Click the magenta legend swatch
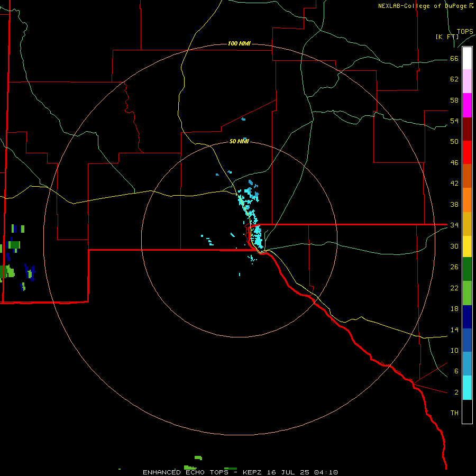This screenshot has width=476, height=476. pyautogui.click(x=467, y=105)
